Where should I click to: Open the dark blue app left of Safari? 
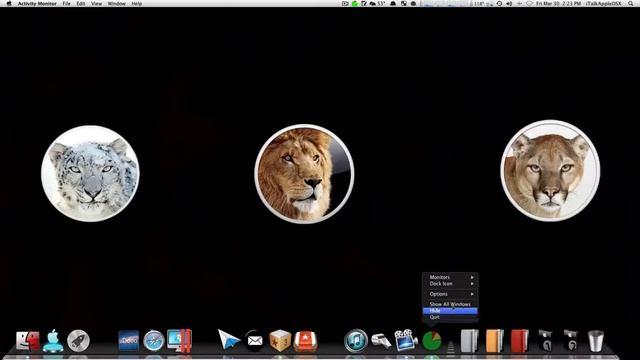pyautogui.click(x=129, y=341)
